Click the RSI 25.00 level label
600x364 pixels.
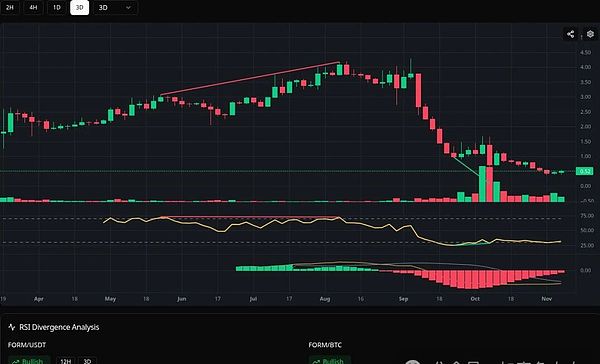[587, 245]
